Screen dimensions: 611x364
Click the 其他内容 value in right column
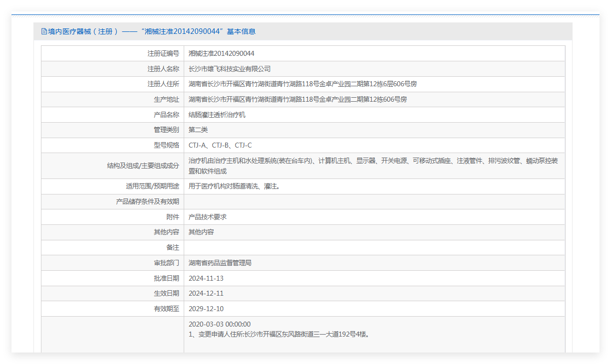[x=201, y=232]
